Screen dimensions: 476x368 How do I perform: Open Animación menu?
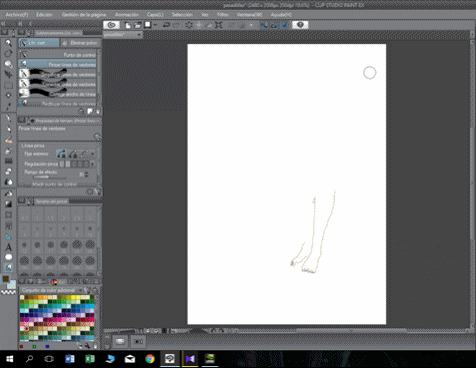tap(127, 15)
